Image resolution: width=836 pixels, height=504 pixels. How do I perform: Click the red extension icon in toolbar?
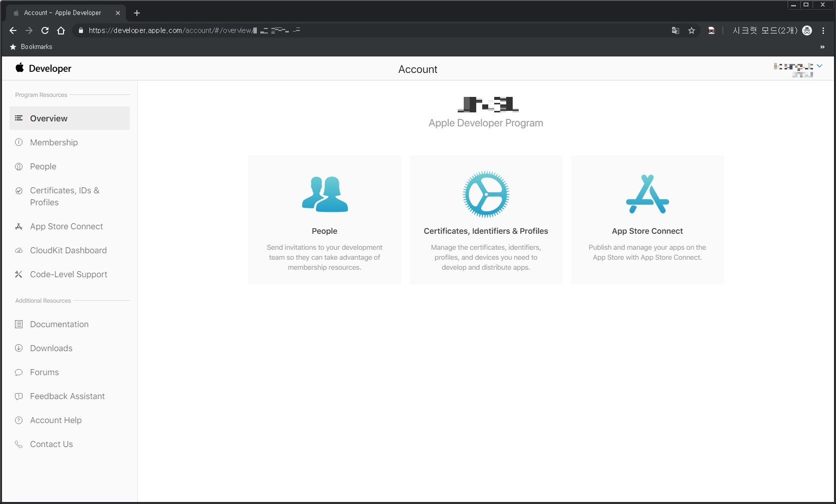point(712,30)
